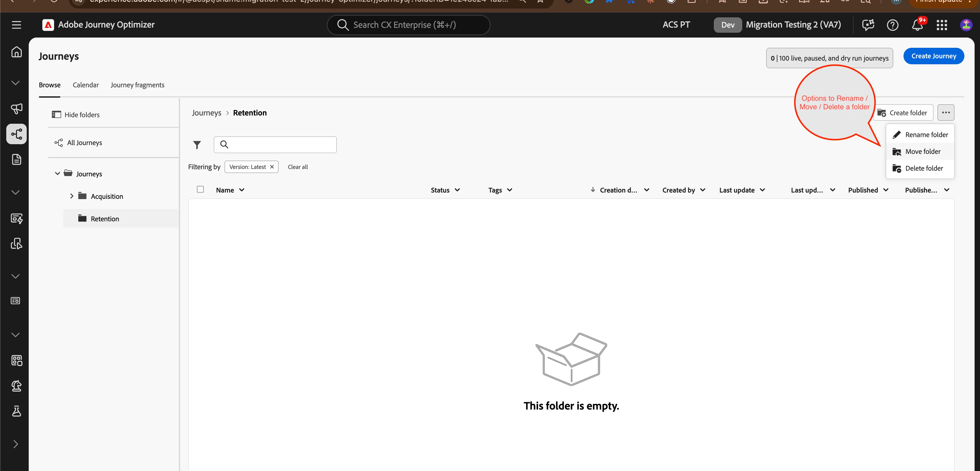Open the document-page sidebar icon below Journeys
The height and width of the screenshot is (471, 980).
tap(16, 159)
